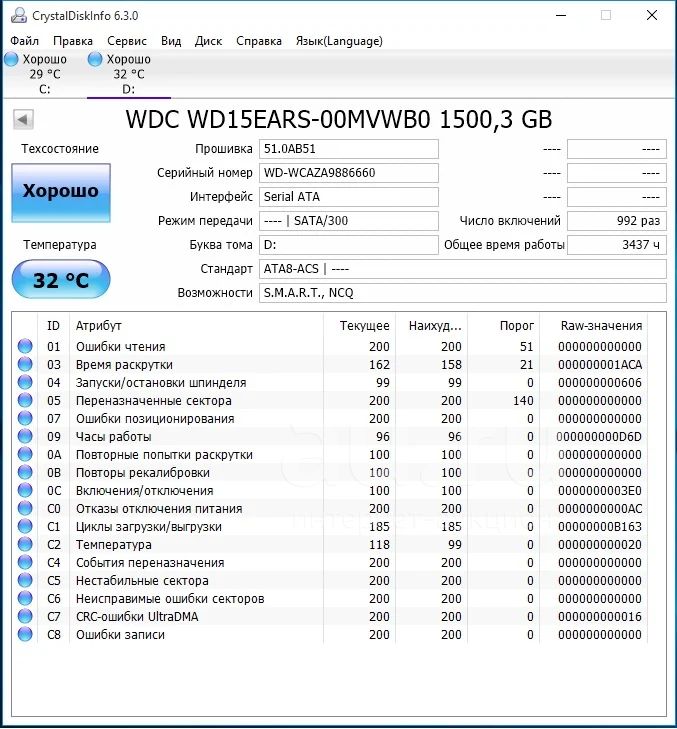
Task: Switch to the C: disk tab
Action: (45, 74)
